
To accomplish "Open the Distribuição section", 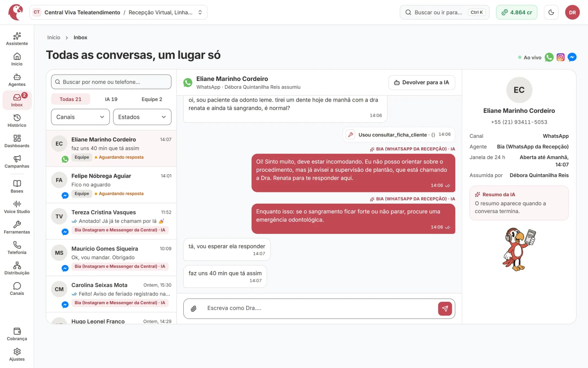I will click(x=17, y=269).
